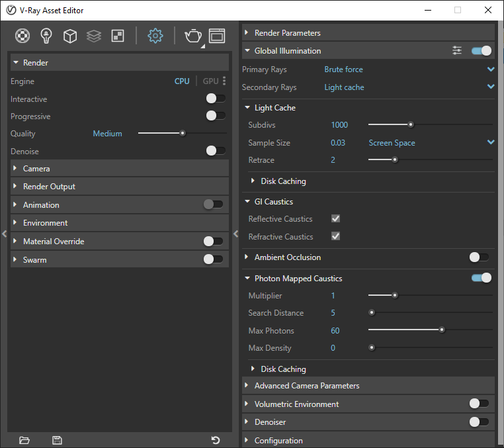
Task: Collapse the Render section
Action: click(x=120, y=62)
